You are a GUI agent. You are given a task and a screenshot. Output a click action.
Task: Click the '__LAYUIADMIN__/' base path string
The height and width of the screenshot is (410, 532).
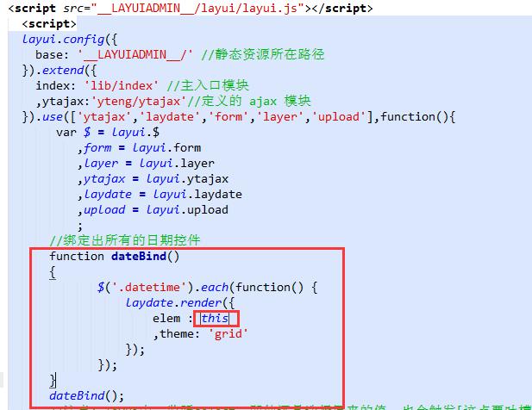(x=135, y=54)
